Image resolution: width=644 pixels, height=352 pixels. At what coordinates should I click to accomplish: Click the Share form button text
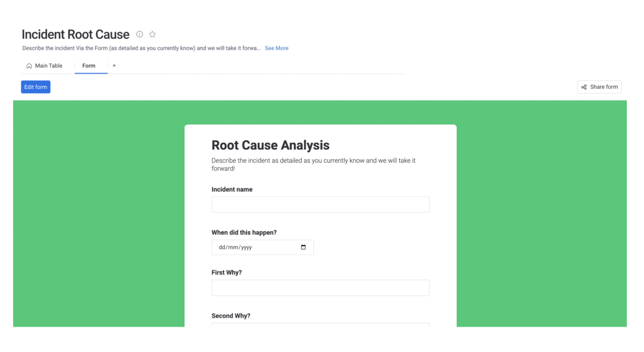(604, 87)
